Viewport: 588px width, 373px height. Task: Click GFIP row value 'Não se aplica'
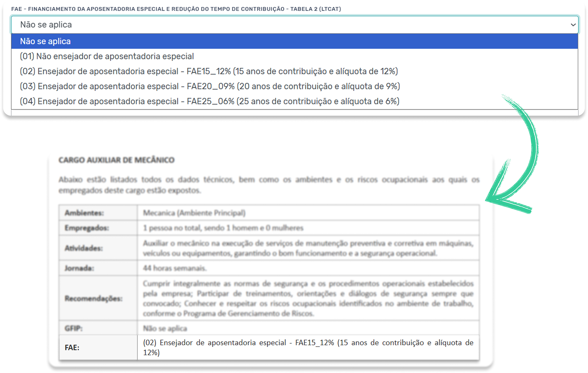tap(165, 328)
